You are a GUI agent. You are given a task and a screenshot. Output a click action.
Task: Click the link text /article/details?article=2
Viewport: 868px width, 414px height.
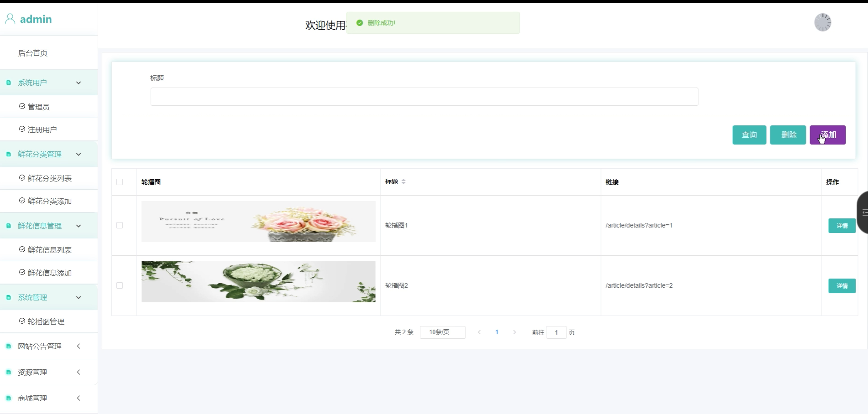coord(639,285)
